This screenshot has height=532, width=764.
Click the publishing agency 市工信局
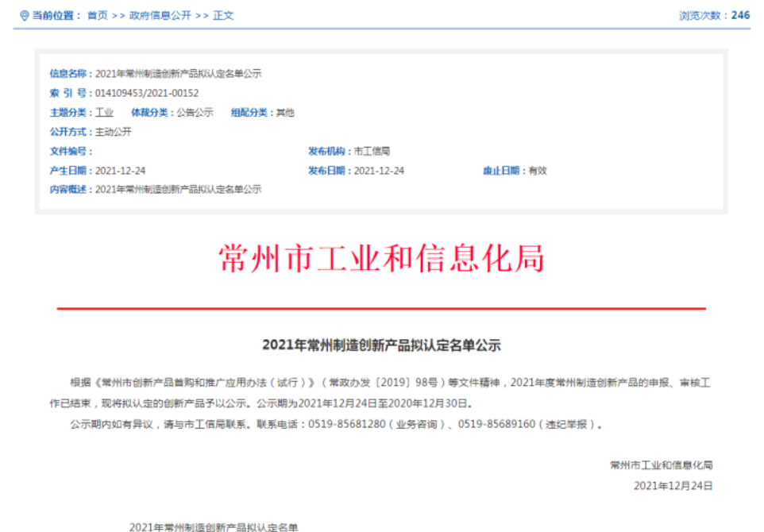(372, 151)
